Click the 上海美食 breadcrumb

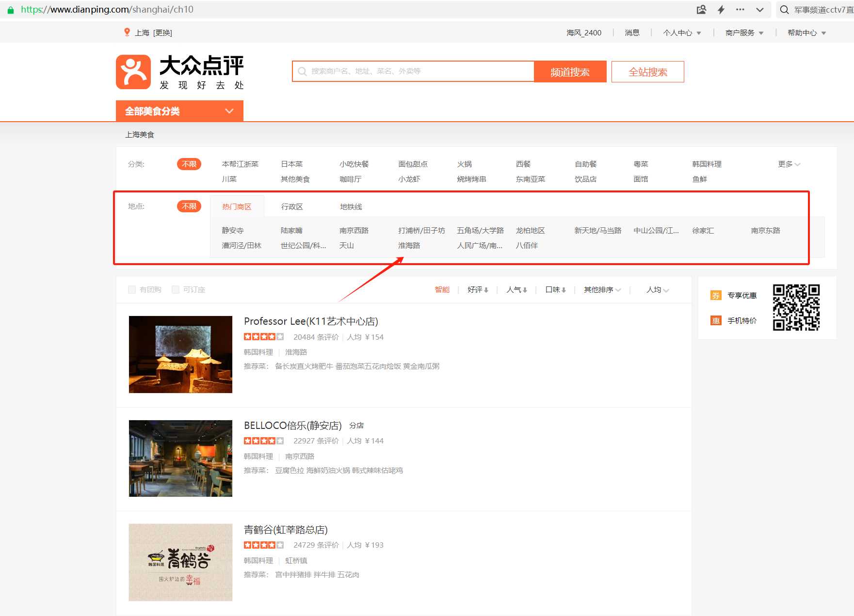click(x=140, y=134)
